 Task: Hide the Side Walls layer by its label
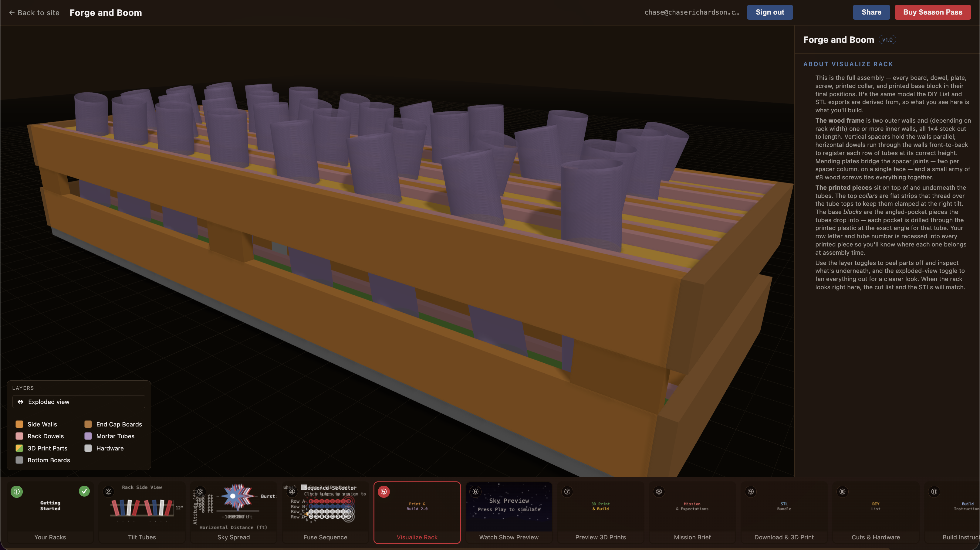click(x=42, y=424)
